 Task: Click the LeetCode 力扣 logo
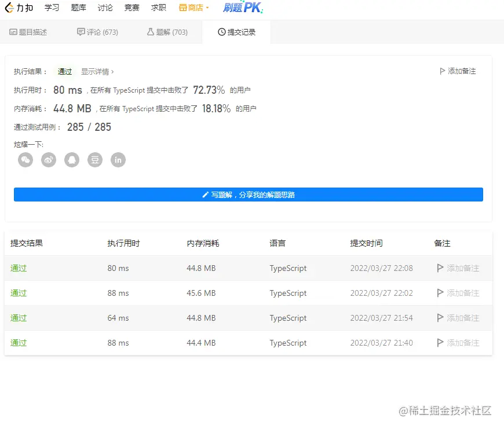click(x=19, y=8)
